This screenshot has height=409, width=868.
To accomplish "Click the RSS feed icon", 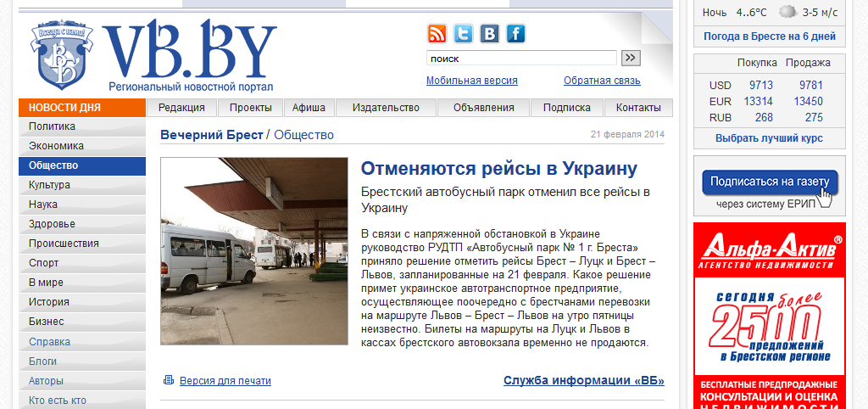I will pos(437,34).
